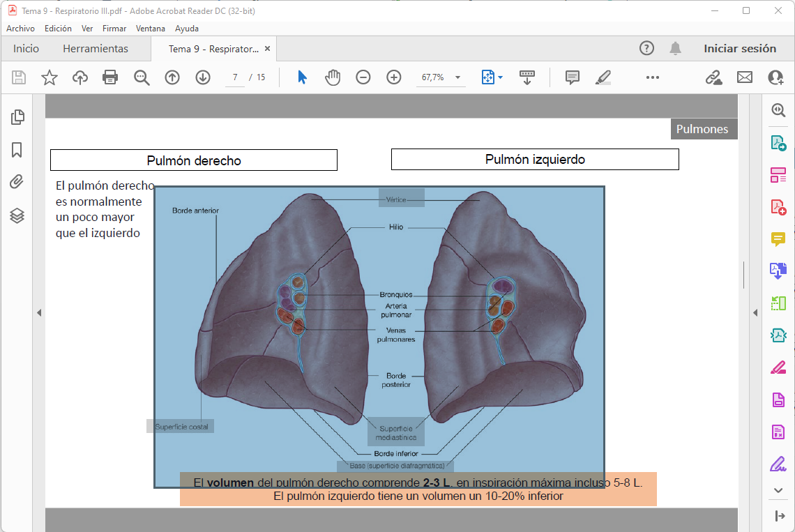The image size is (795, 532).
Task: View notifications bell
Action: (675, 48)
